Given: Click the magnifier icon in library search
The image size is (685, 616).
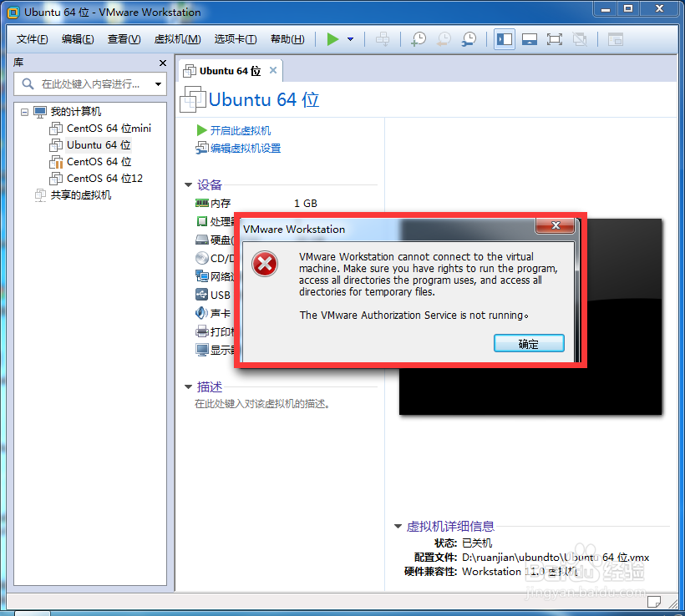Looking at the screenshot, I should (x=28, y=83).
